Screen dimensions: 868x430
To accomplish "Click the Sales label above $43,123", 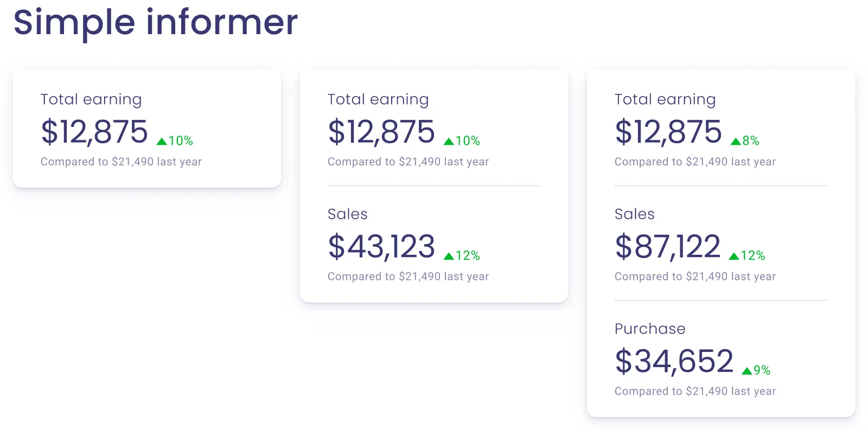I will [348, 214].
